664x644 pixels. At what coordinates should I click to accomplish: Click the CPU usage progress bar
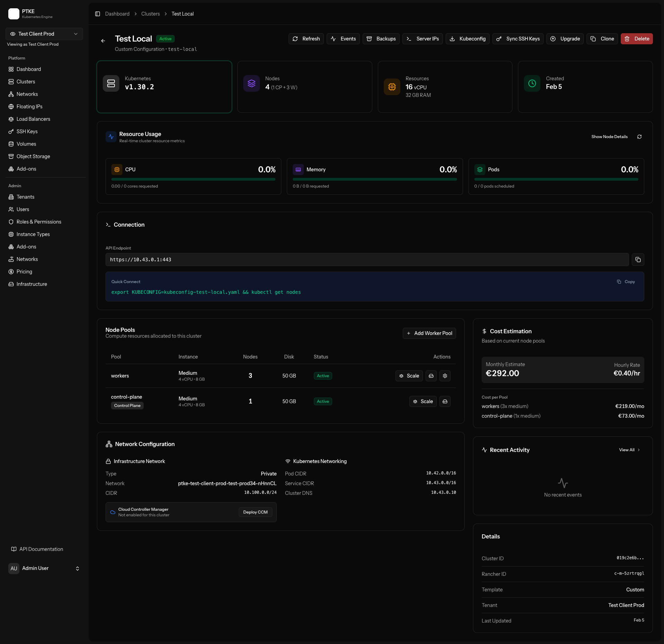coord(193,179)
